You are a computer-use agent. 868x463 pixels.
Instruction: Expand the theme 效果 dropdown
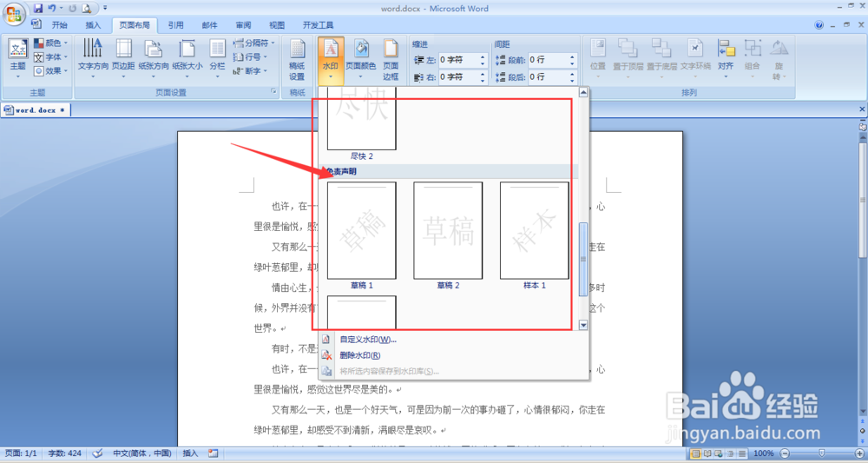point(50,71)
